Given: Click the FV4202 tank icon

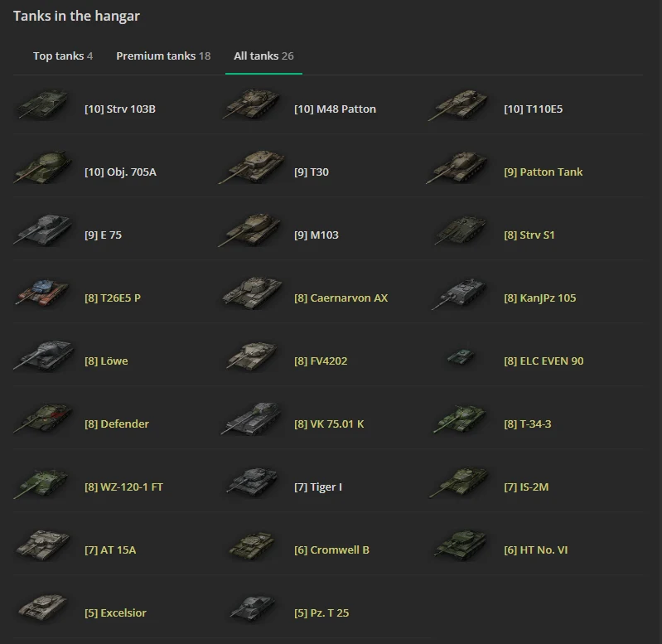Looking at the screenshot, I should point(253,357).
